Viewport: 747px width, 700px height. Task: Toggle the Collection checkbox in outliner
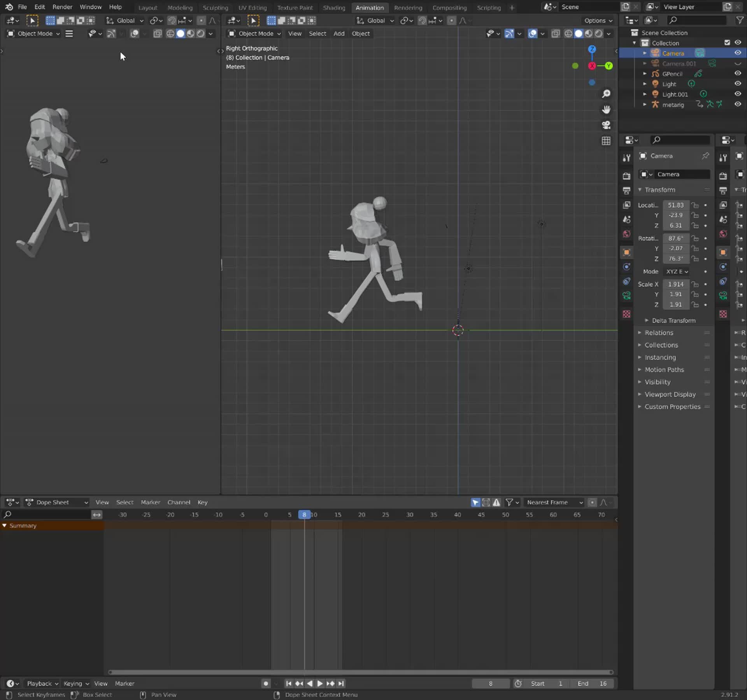pos(727,43)
